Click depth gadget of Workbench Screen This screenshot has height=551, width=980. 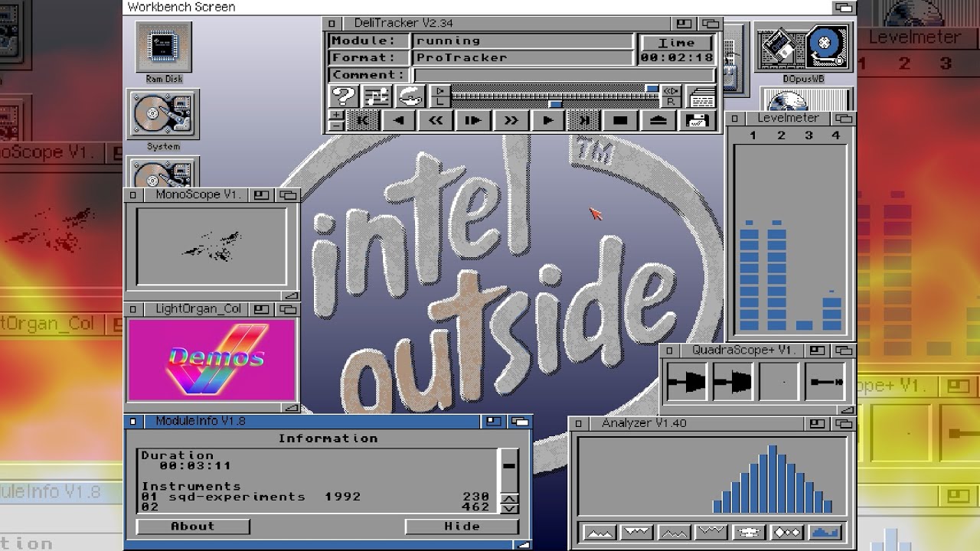[x=843, y=8]
